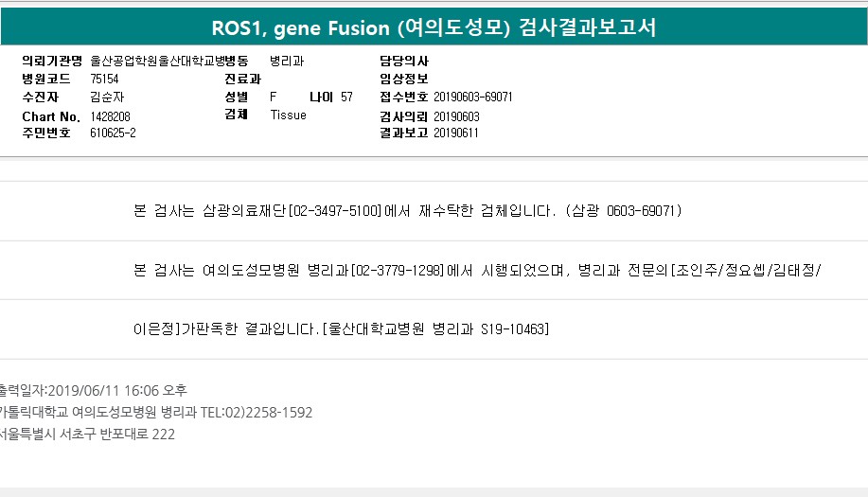Screen dimensions: 868x497
Task: Click the 검사의뢰 date 20190603
Action: 456,116
